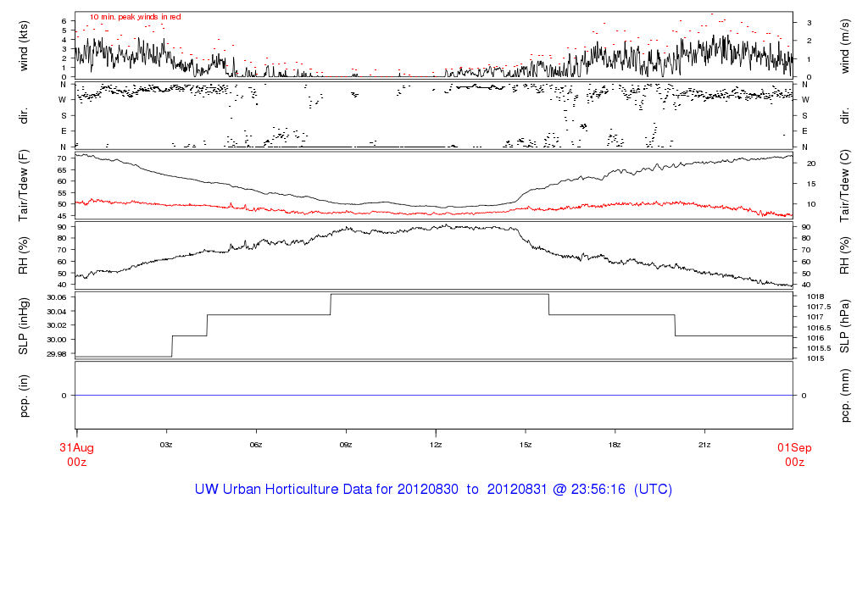The height and width of the screenshot is (593, 868).
Task: Click the 'wind (m/s)' axis label
Action: pos(844,46)
